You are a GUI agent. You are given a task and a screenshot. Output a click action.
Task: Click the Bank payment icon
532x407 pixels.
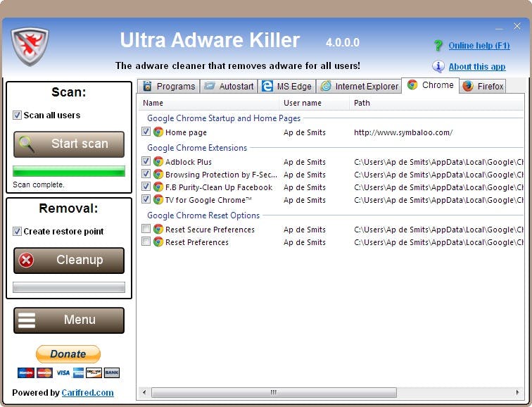pyautogui.click(x=112, y=372)
